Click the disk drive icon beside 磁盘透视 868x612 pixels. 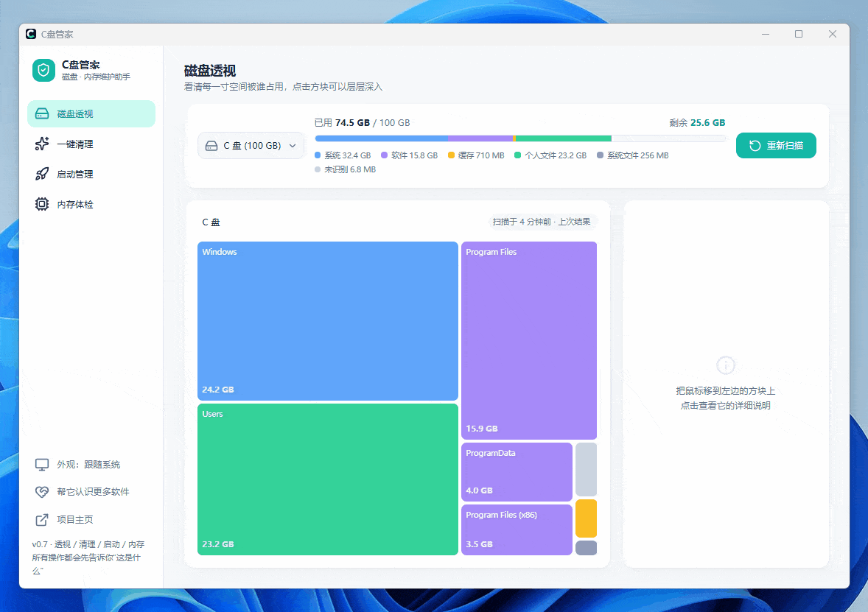42,113
